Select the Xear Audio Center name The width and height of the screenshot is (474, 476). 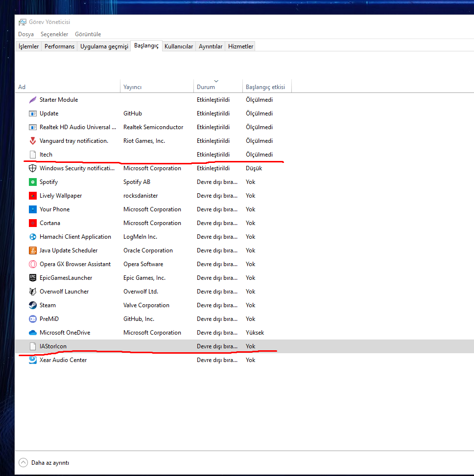click(x=63, y=360)
